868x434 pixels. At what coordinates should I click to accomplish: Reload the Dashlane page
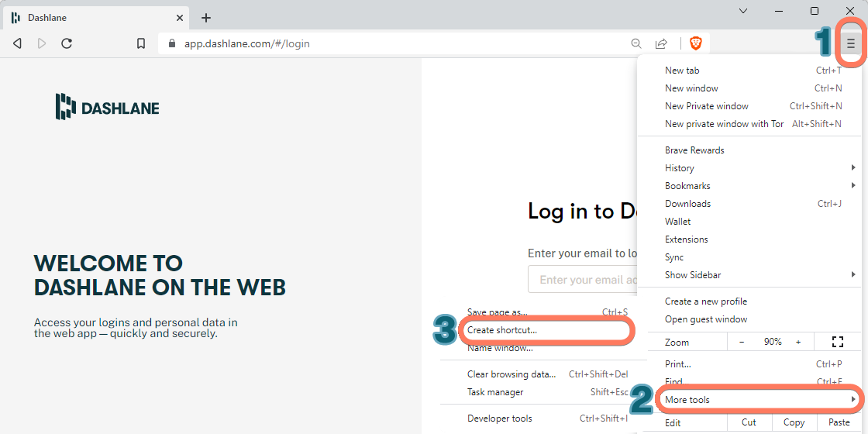click(67, 43)
